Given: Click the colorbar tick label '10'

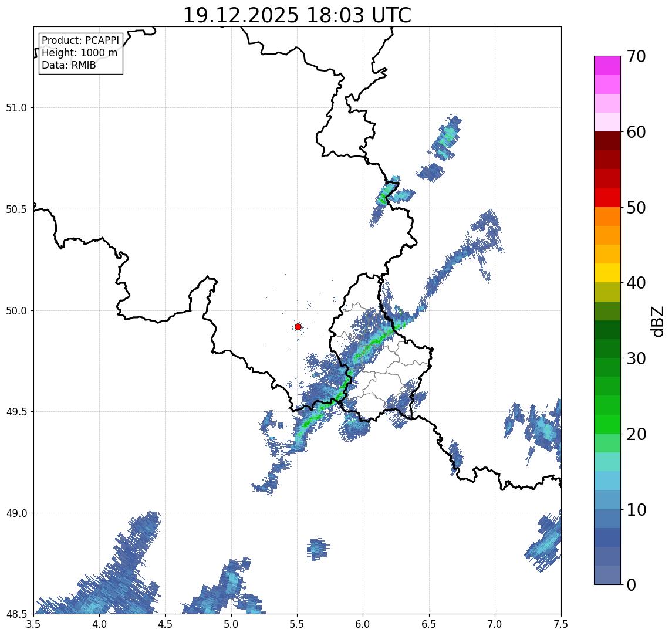Looking at the screenshot, I should (636, 510).
